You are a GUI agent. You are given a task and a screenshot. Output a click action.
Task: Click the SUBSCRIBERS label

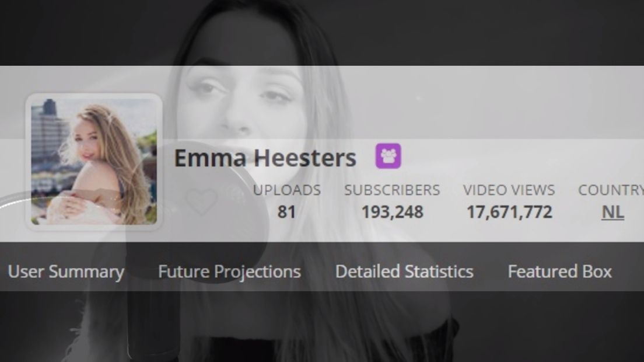pos(392,190)
